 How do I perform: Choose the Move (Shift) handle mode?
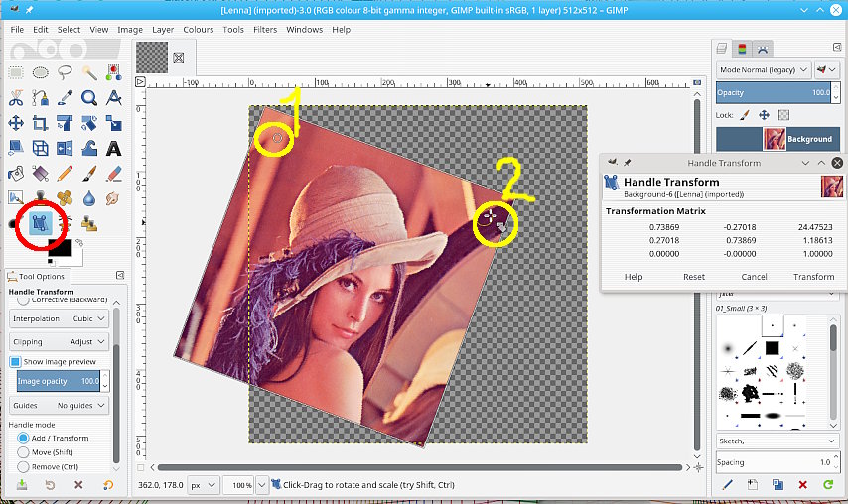24,452
